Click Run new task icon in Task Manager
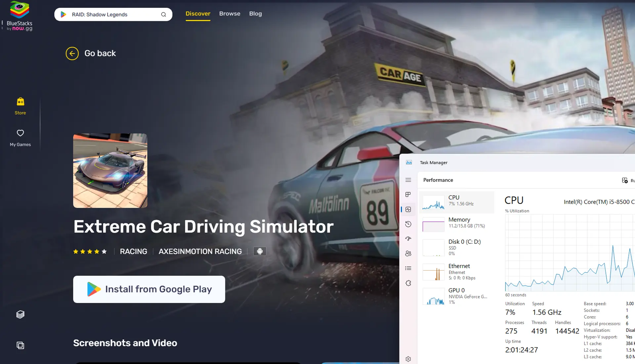The width and height of the screenshot is (635, 364). click(625, 180)
